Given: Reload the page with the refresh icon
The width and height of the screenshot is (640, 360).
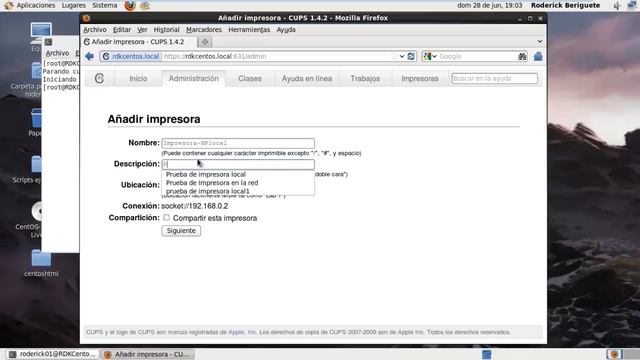Looking at the screenshot, I should click(411, 56).
